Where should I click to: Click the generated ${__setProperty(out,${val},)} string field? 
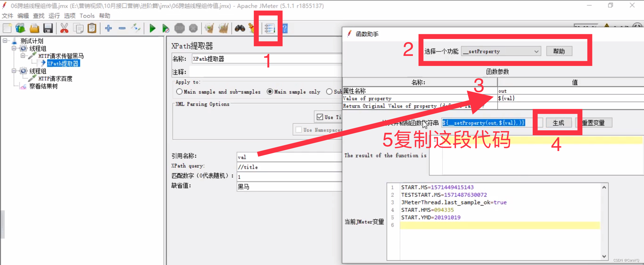tap(492, 123)
